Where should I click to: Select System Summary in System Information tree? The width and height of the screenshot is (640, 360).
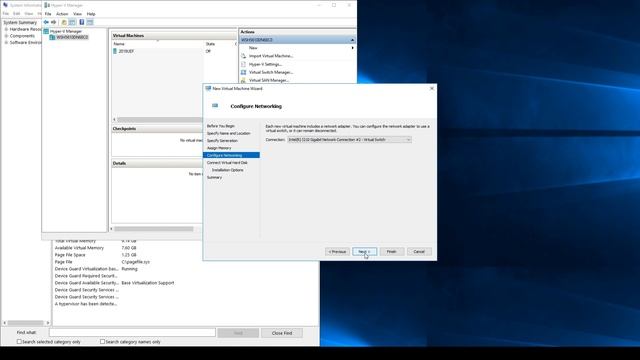click(x=20, y=22)
